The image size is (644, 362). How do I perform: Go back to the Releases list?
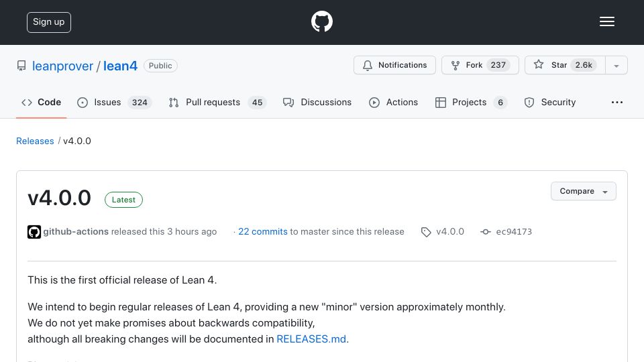click(35, 141)
